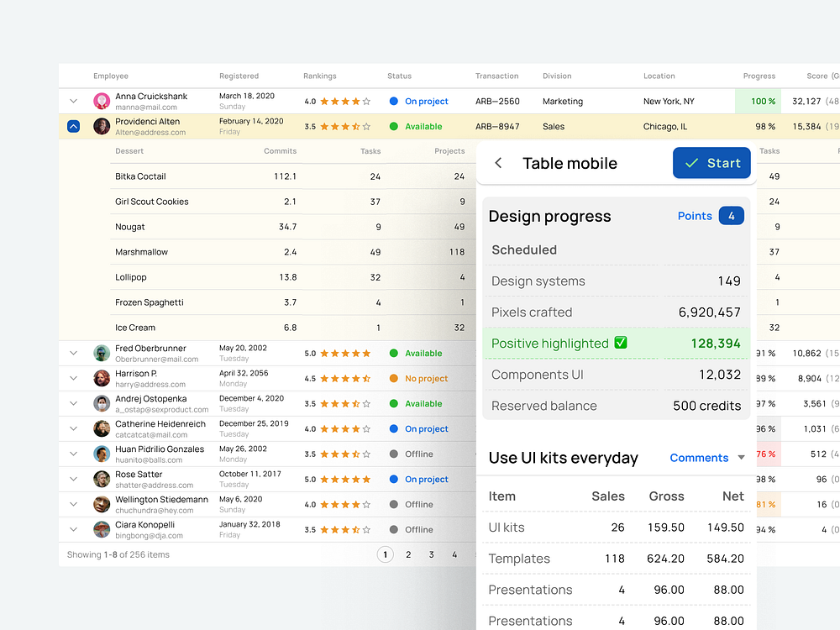
Task: Expand Fred Oberbrunner's row details
Action: pos(73,353)
